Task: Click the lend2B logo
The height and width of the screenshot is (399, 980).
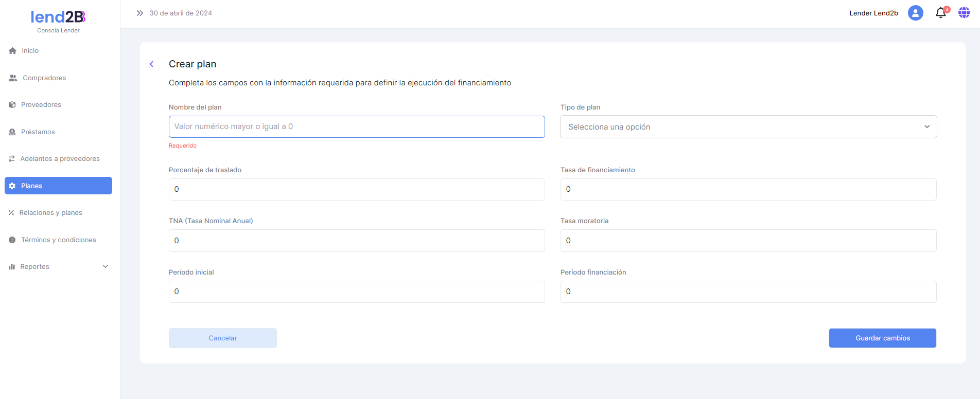Action: point(58,17)
